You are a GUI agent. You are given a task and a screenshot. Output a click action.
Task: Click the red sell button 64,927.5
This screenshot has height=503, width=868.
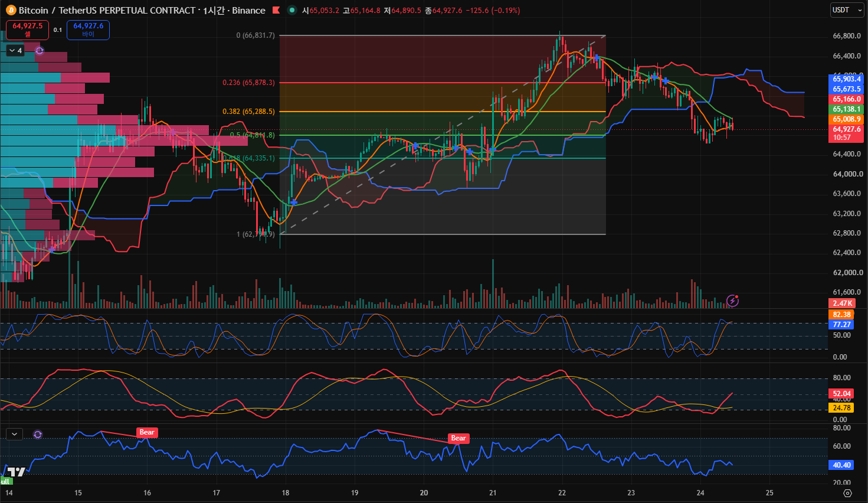[x=27, y=30]
